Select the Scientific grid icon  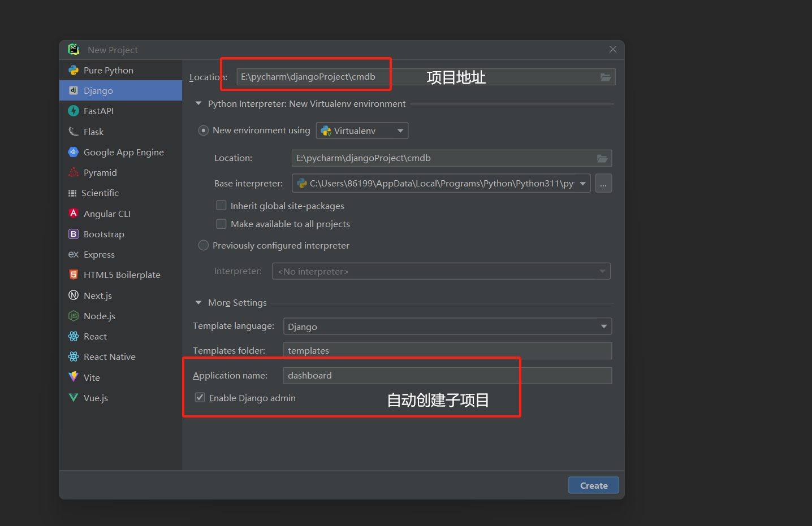point(72,193)
